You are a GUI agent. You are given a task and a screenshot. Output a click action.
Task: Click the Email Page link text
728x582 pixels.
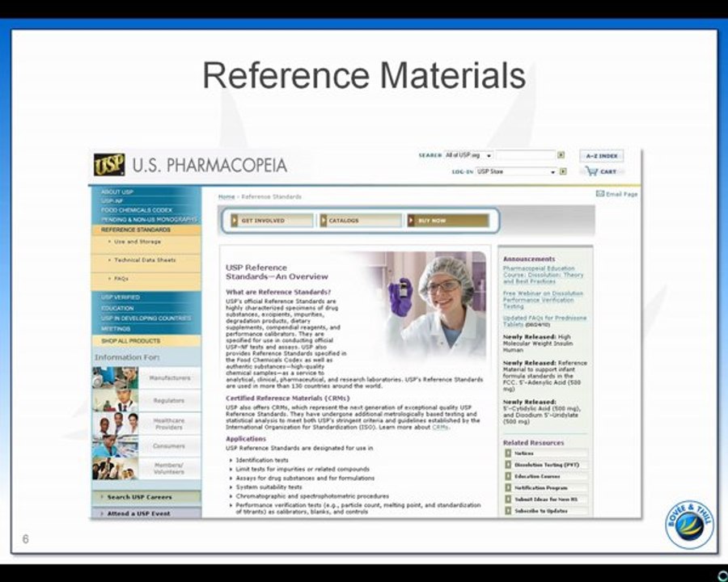622,194
